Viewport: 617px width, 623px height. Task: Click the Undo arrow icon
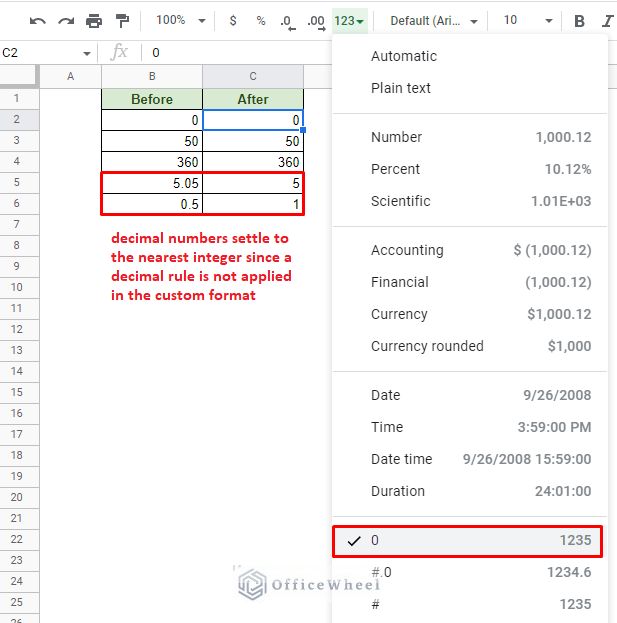(38, 21)
